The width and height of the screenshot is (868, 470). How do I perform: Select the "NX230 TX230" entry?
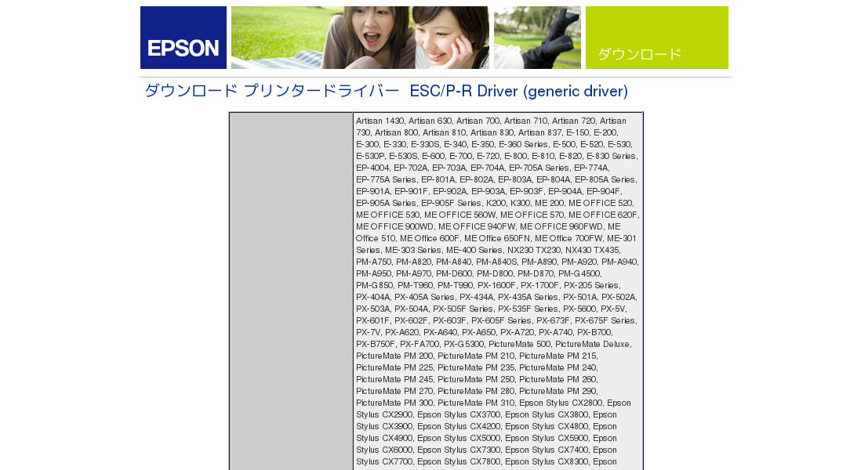534,250
